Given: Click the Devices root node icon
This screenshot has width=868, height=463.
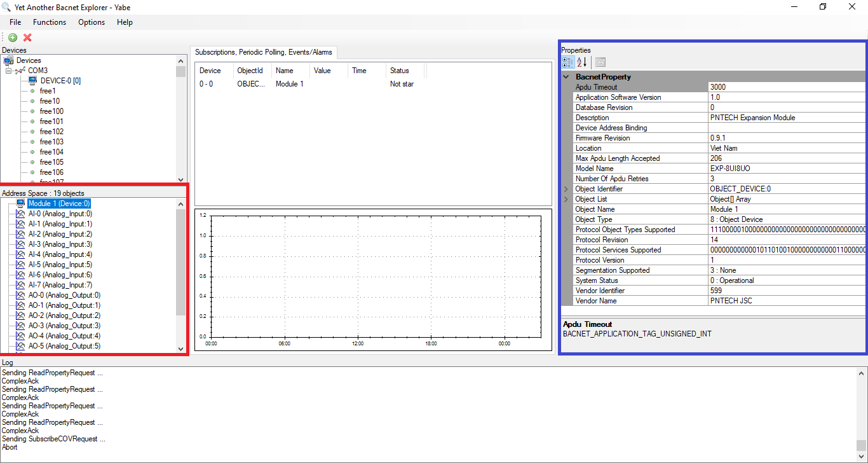Looking at the screenshot, I should click(x=8, y=60).
